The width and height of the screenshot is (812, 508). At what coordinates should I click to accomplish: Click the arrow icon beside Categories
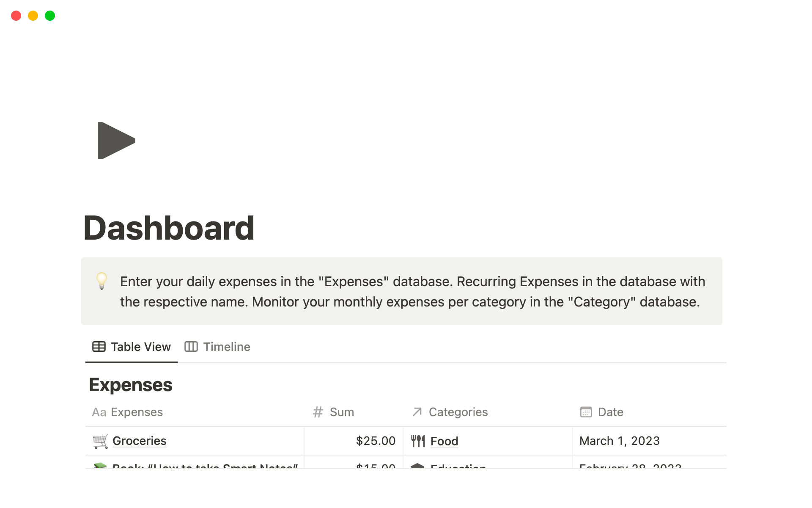pos(417,412)
